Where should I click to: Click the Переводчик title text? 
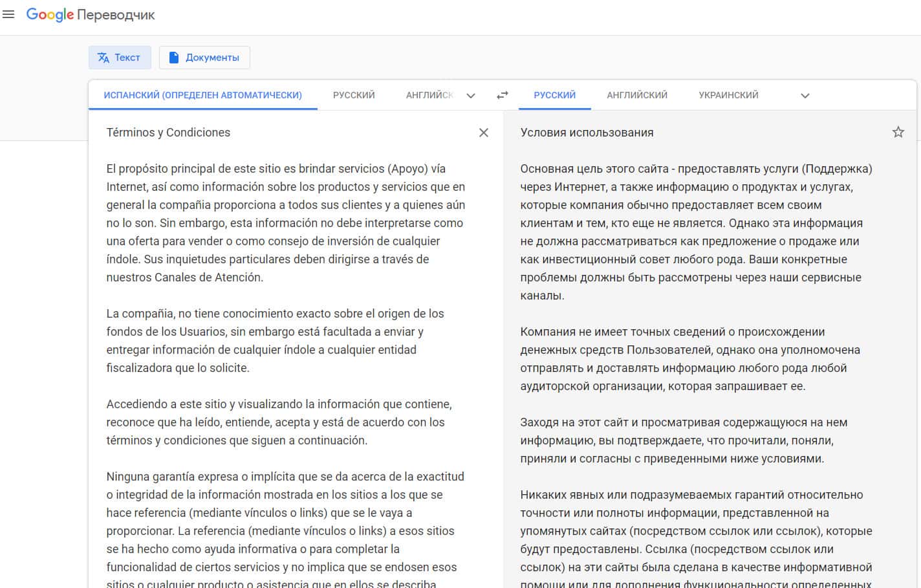(x=116, y=15)
